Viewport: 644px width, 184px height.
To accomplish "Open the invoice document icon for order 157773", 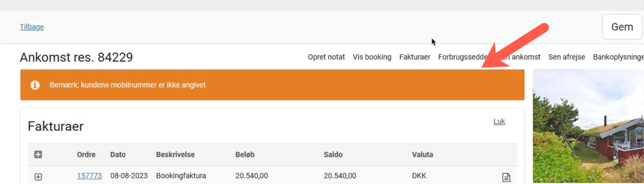I will 506,177.
